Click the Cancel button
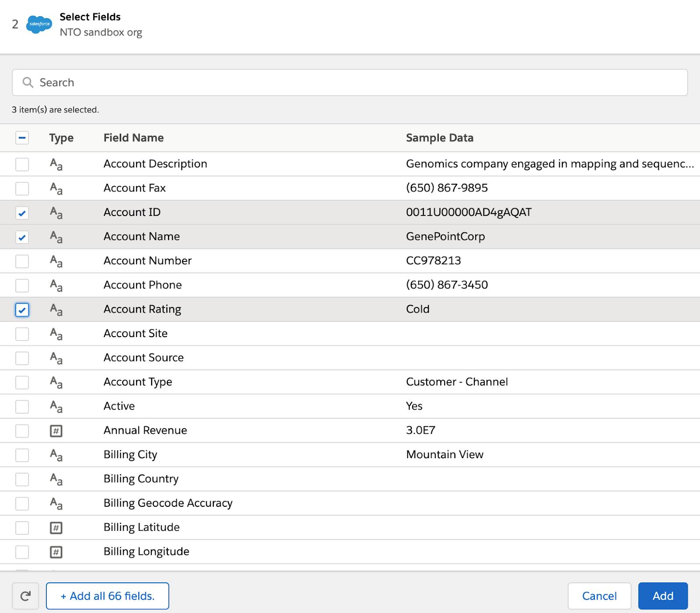The width and height of the screenshot is (700, 613). point(599,596)
